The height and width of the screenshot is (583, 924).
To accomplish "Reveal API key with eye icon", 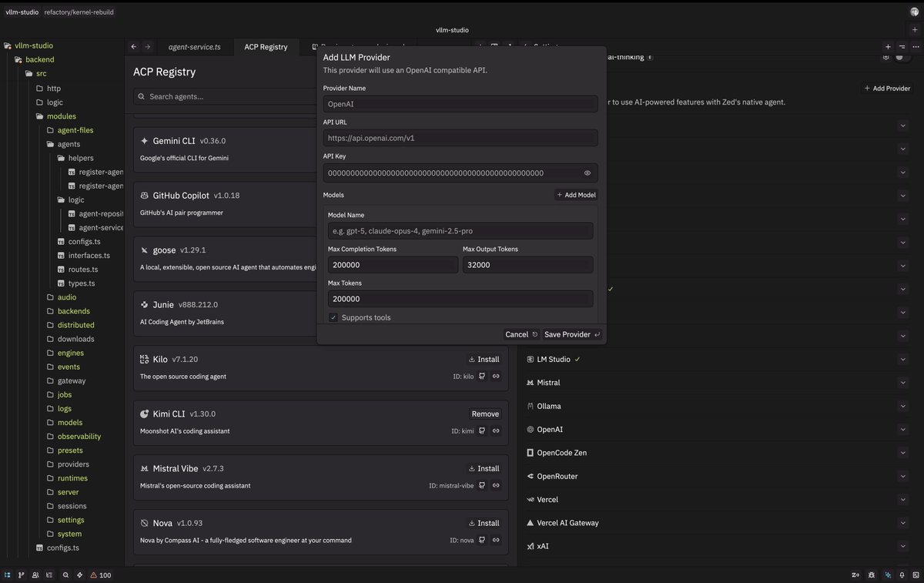I will click(x=588, y=173).
